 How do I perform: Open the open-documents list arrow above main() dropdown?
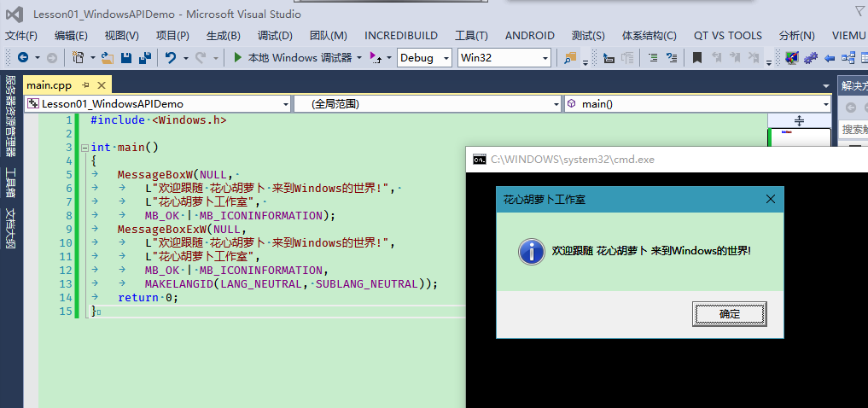coord(826,86)
